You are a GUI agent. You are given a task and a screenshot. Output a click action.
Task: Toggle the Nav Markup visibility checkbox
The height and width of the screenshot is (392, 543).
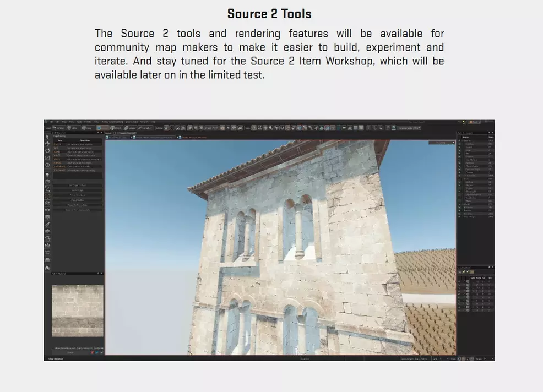(x=459, y=160)
